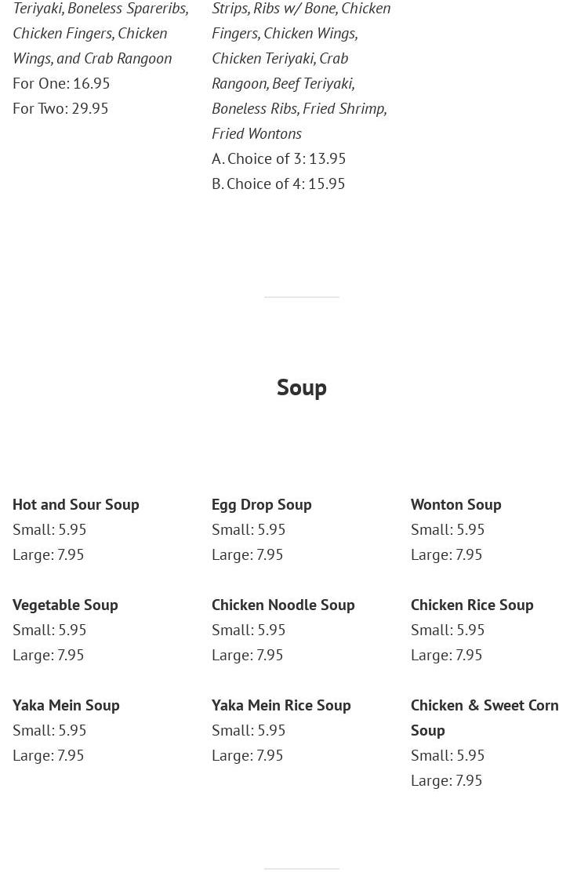Select Hot and Sour Soup item
This screenshot has height=883, width=588.
click(x=76, y=504)
